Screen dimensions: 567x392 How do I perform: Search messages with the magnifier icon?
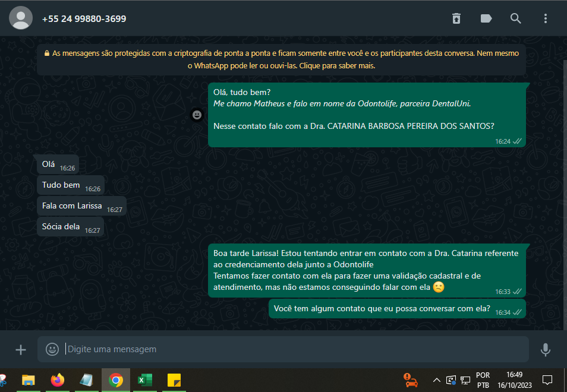coord(516,18)
